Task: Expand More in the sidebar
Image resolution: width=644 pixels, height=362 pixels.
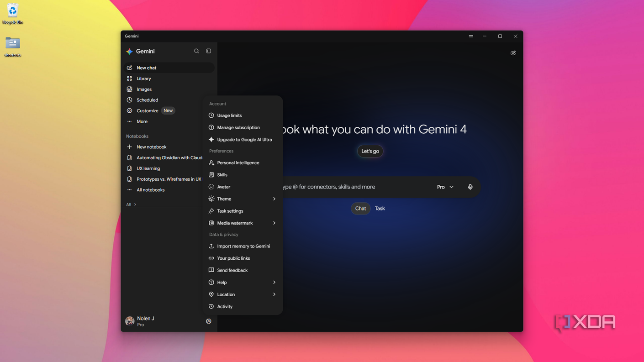Action: pos(169,121)
